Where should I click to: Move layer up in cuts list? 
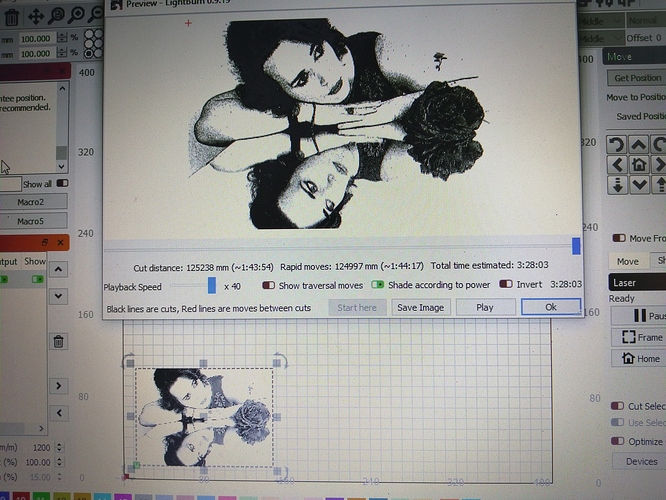click(x=58, y=269)
